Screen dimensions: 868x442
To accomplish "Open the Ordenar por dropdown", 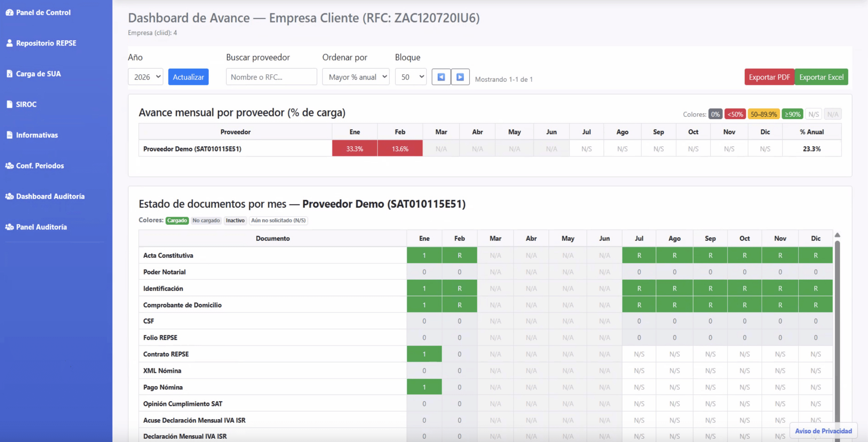I will point(356,77).
